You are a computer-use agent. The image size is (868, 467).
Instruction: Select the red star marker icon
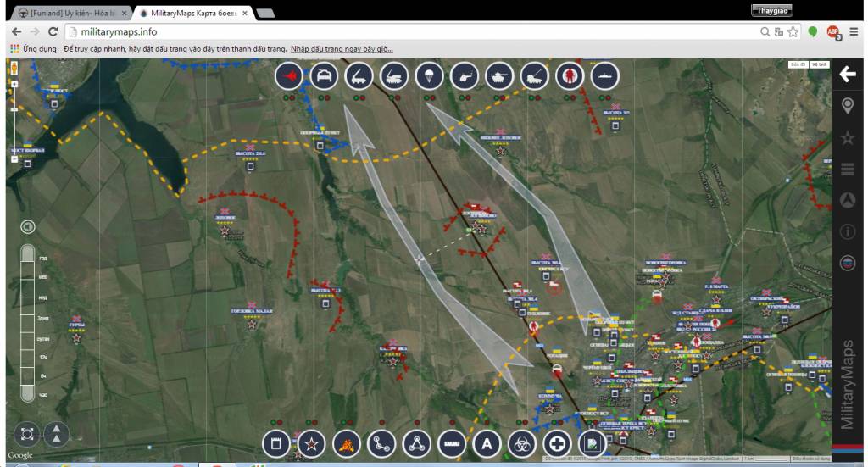click(311, 444)
